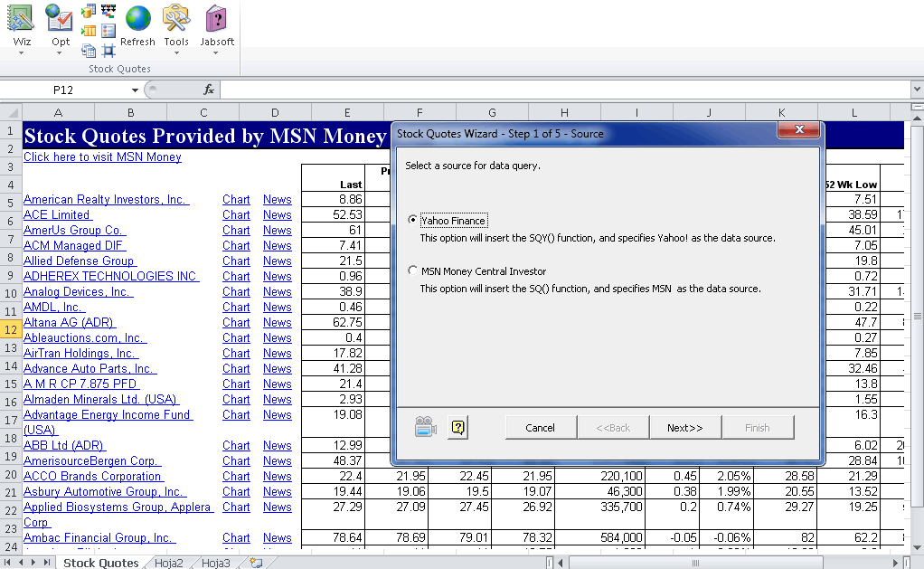Click the Jabsoft help book icon
Screen dimensions: 924x569
tap(216, 18)
